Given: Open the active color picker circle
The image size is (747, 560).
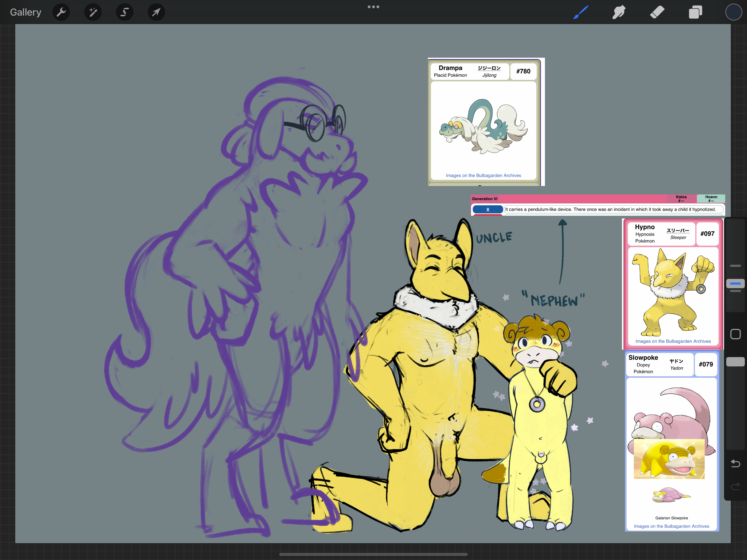Looking at the screenshot, I should 734,12.
